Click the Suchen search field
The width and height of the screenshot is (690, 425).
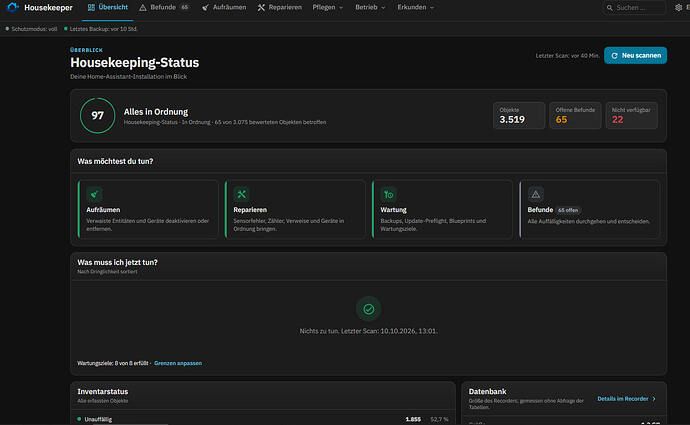coord(634,7)
